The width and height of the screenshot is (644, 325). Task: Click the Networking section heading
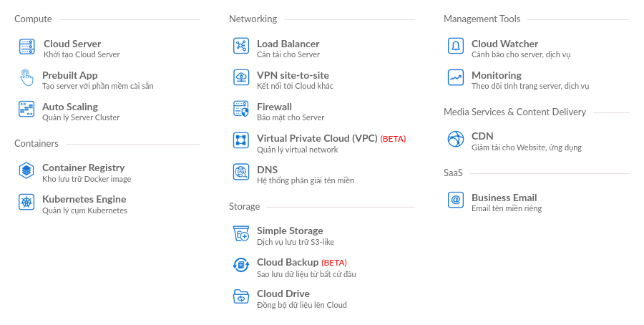(253, 19)
